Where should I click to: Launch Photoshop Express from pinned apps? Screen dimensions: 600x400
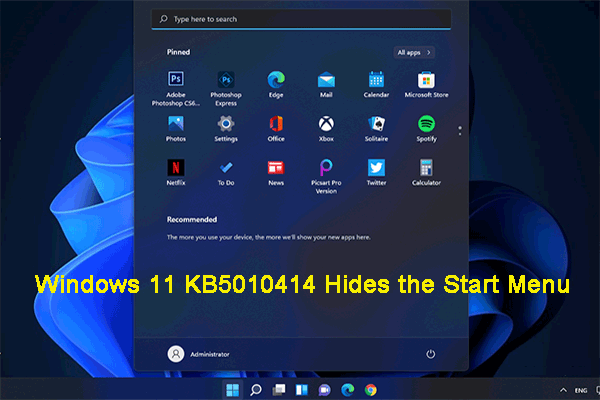(226, 88)
